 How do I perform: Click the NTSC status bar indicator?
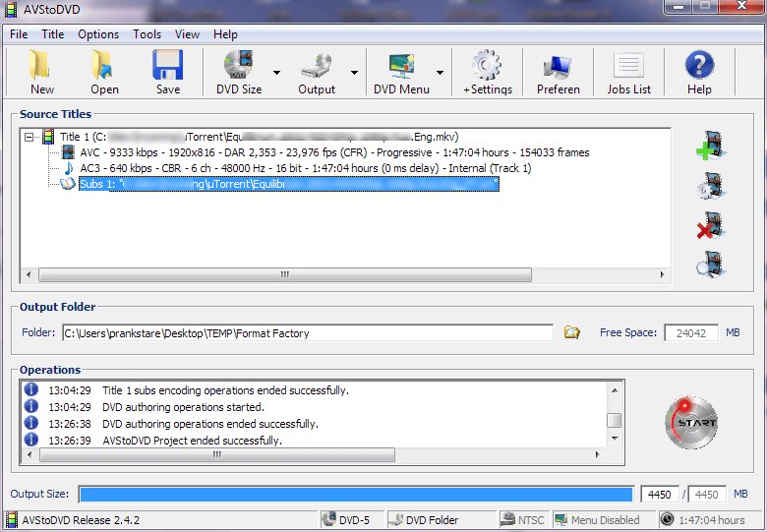point(523,520)
